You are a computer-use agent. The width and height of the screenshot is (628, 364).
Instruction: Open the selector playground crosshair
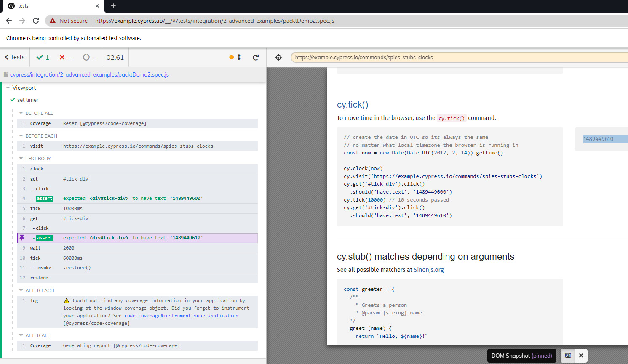coord(278,57)
